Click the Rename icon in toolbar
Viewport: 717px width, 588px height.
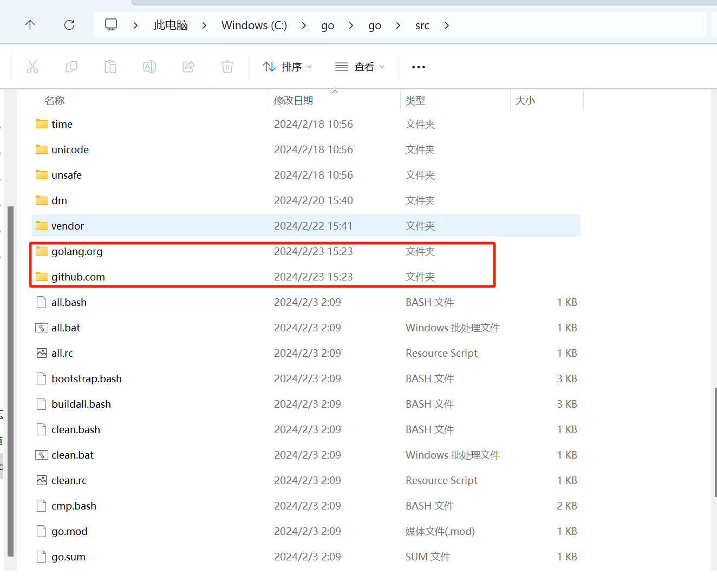point(149,67)
